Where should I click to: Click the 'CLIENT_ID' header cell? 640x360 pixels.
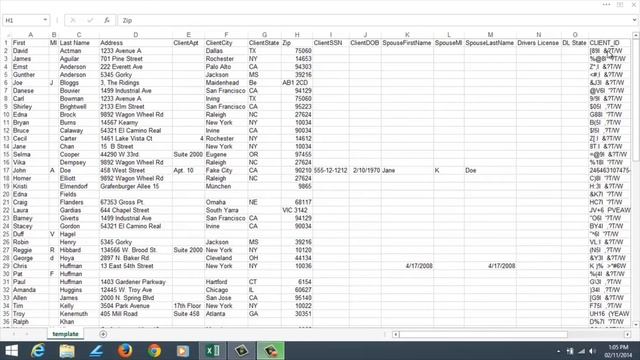click(610, 43)
